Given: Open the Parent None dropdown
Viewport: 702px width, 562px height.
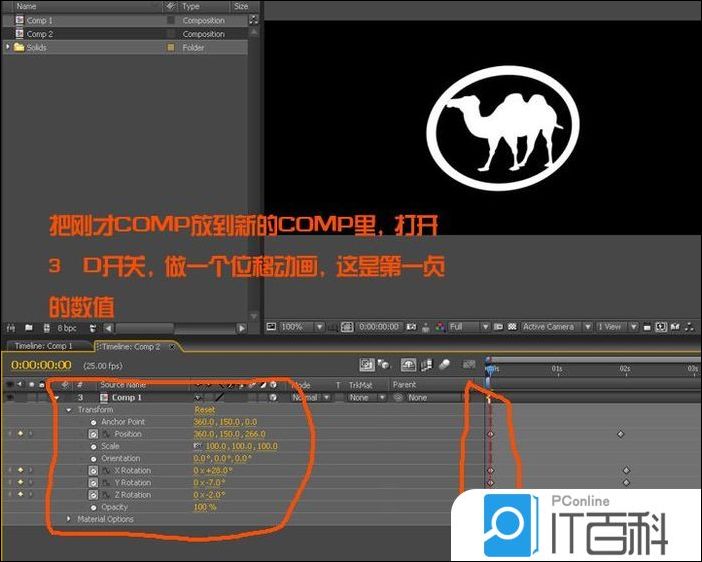Looking at the screenshot, I should [x=434, y=397].
